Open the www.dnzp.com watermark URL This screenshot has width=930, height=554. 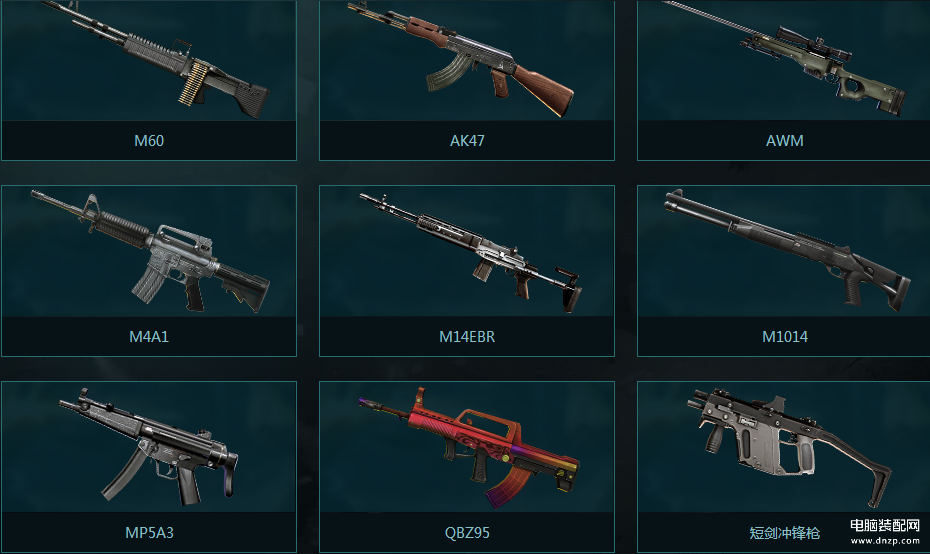[885, 540]
